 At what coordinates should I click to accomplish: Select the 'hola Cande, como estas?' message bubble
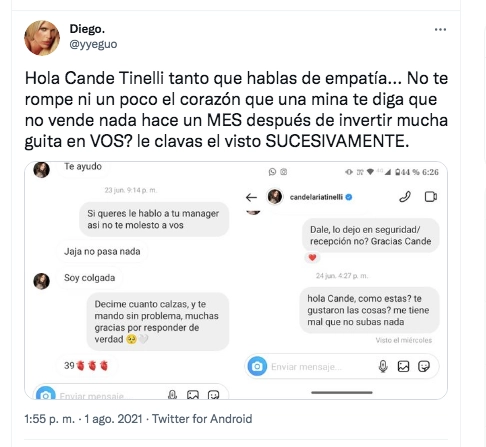(369, 310)
